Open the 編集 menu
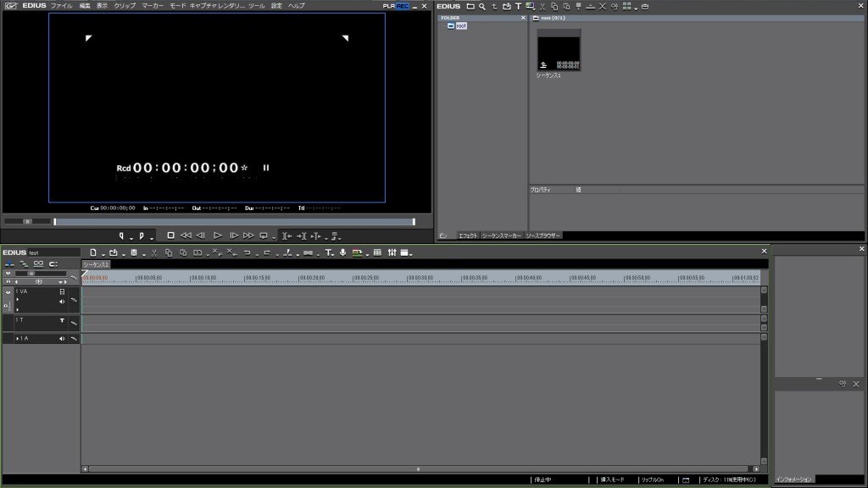 85,6
